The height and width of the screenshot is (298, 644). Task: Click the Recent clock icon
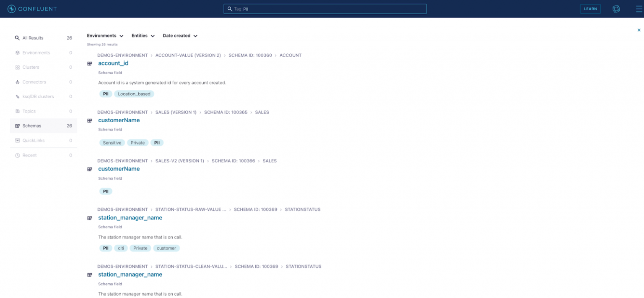pyautogui.click(x=18, y=156)
